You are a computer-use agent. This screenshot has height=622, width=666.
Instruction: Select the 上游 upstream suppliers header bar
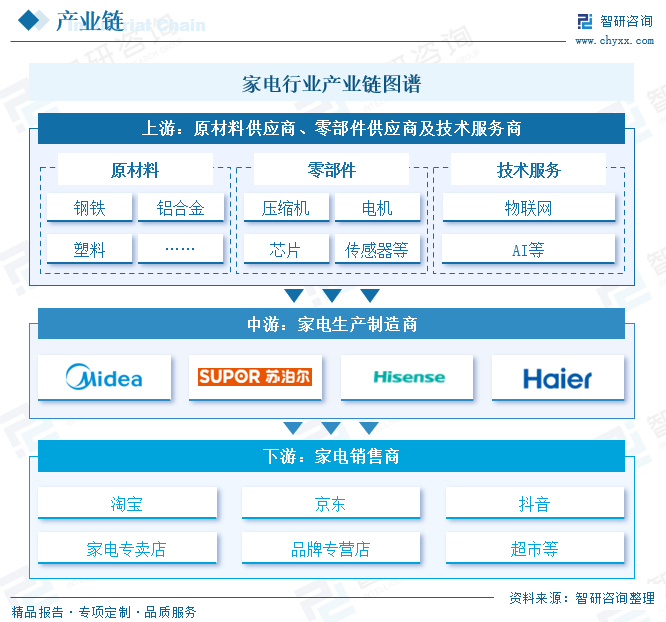coord(331,128)
